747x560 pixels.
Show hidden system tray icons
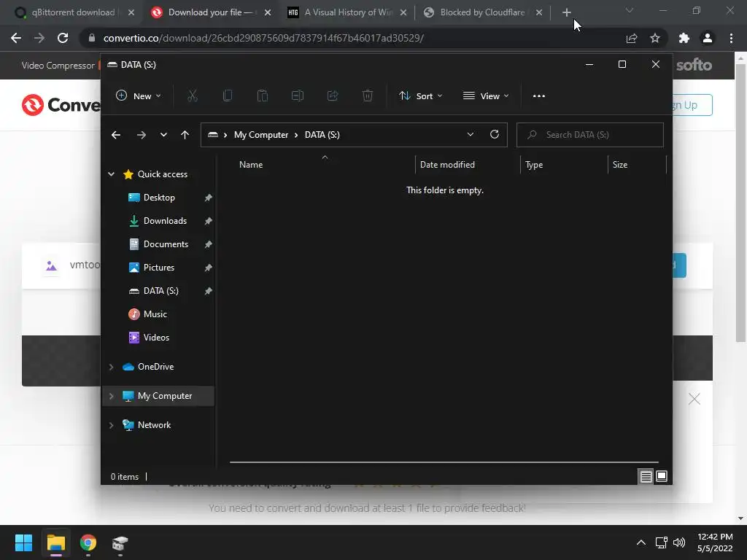[641, 542]
